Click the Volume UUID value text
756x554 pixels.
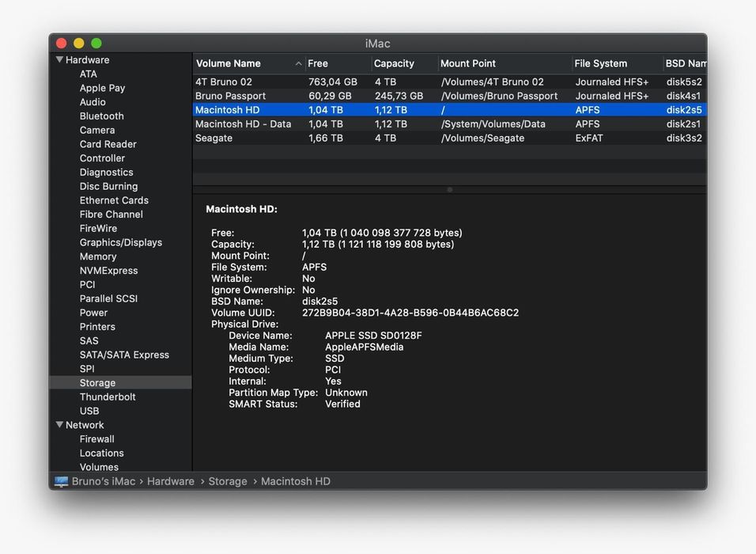coord(410,313)
